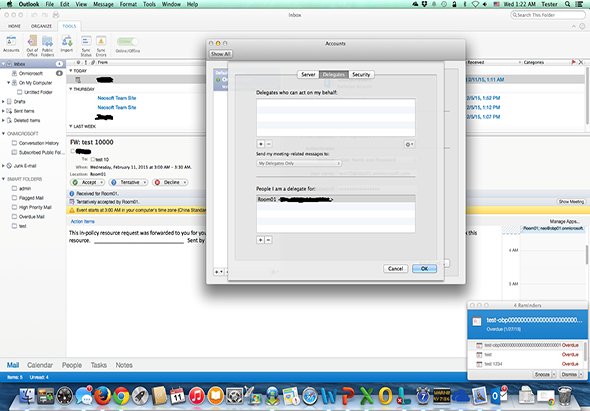Click OK in the delegates sheet
Screen dimensions: 590x411
coord(424,268)
